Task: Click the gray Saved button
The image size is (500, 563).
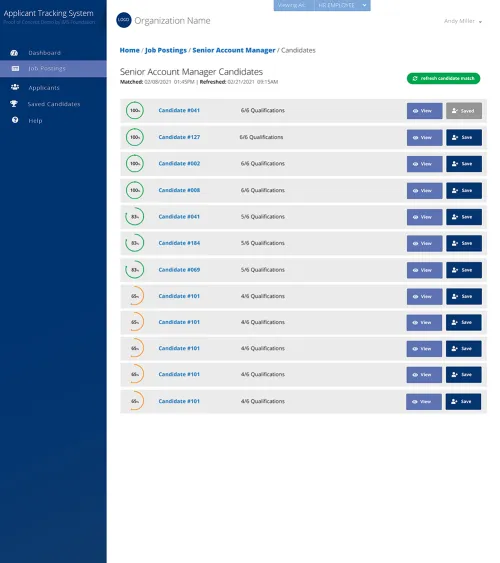Action: (464, 111)
